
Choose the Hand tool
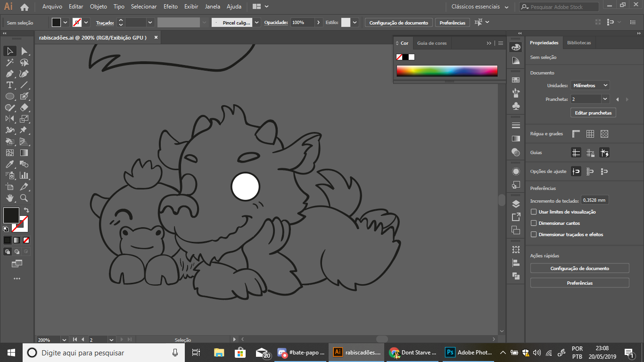(9, 198)
